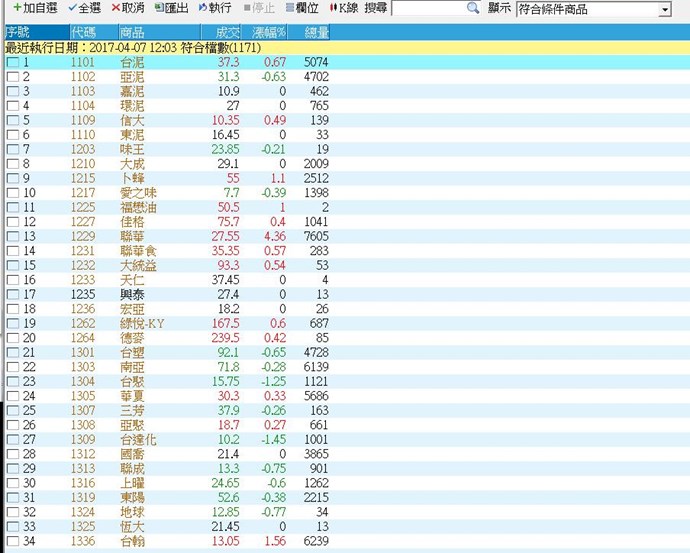Select stock name 聯成

coord(132,469)
